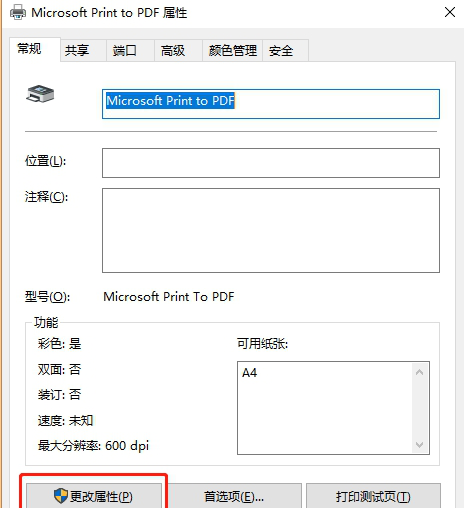Click the 双面: 否 text

60,369
